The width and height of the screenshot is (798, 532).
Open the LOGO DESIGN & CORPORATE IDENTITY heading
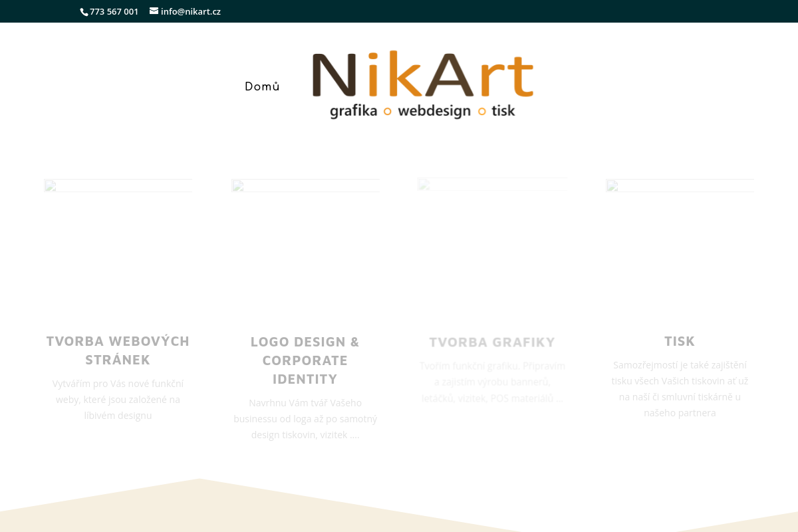pyautogui.click(x=305, y=360)
